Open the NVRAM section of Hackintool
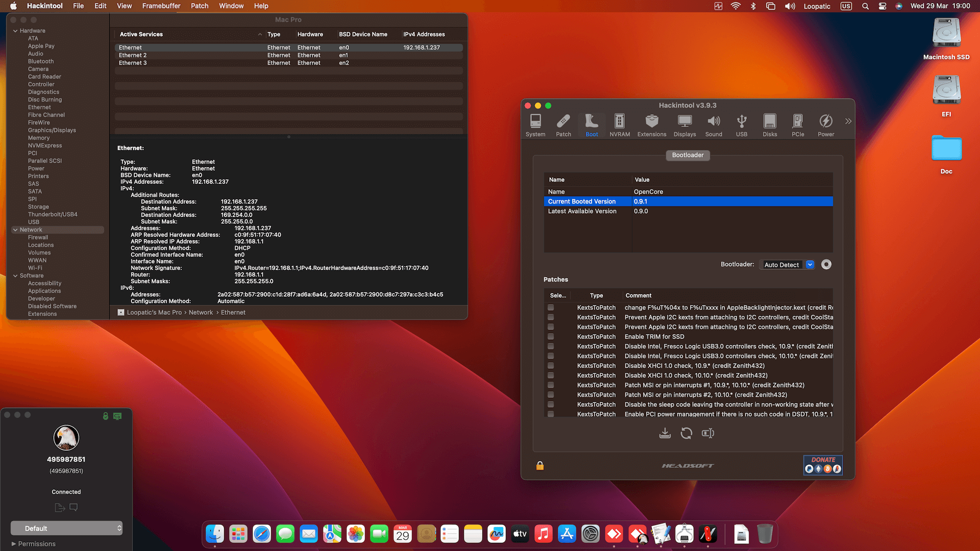 [x=619, y=124]
